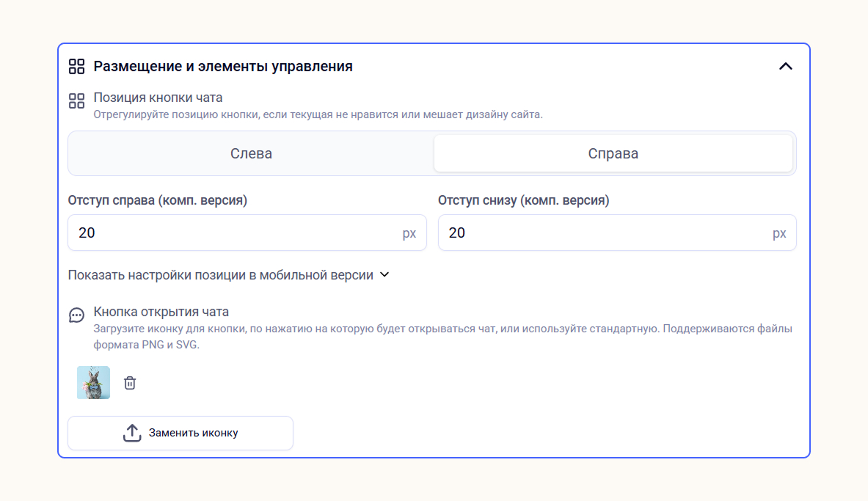868x501 pixels.
Task: Expand "Показать настройки позиции в мобильной версии"
Action: [x=220, y=275]
